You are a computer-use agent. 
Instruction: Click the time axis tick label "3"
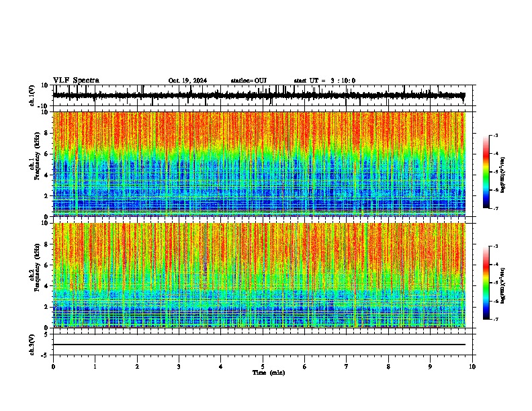(x=179, y=367)
